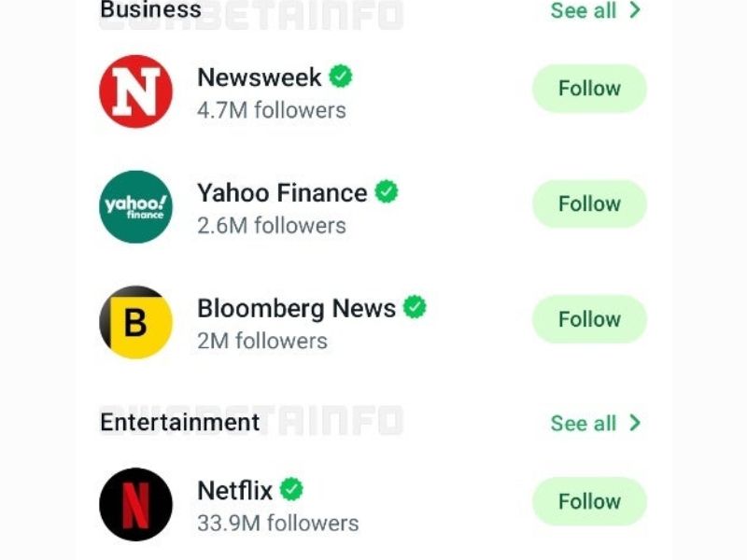
Task: Follow the Yahoo Finance channel
Action: pyautogui.click(x=589, y=204)
